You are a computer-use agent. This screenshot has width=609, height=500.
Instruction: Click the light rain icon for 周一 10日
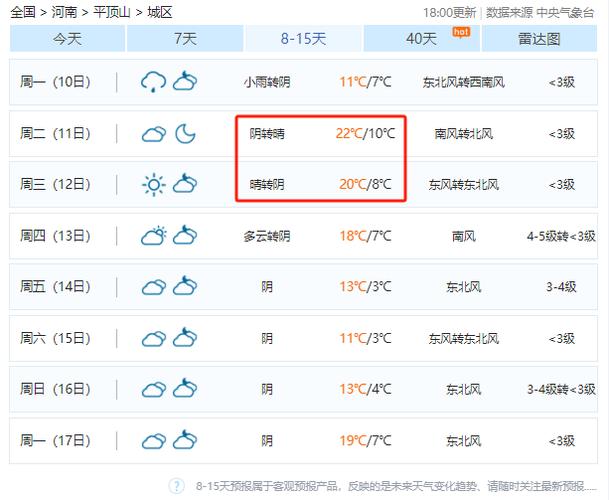click(x=153, y=82)
